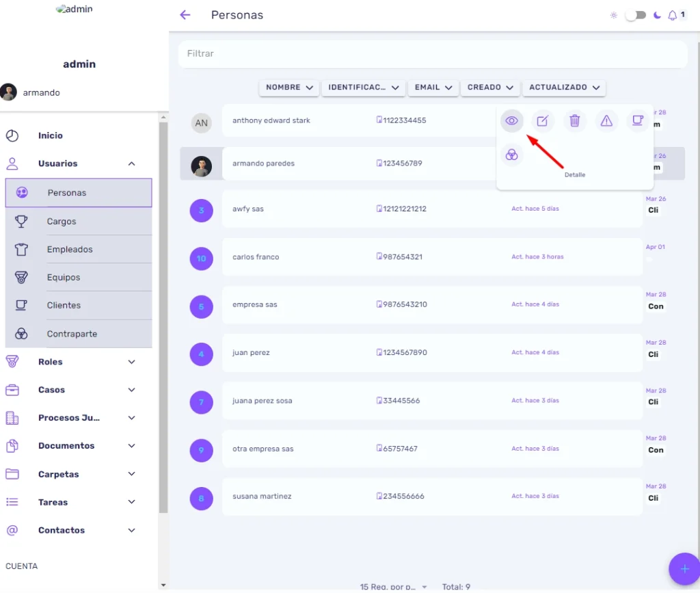Select the Personas menu item

pos(79,193)
